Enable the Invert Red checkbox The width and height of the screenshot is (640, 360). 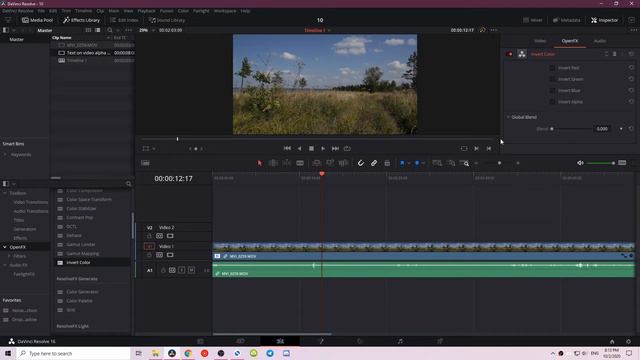(552, 68)
